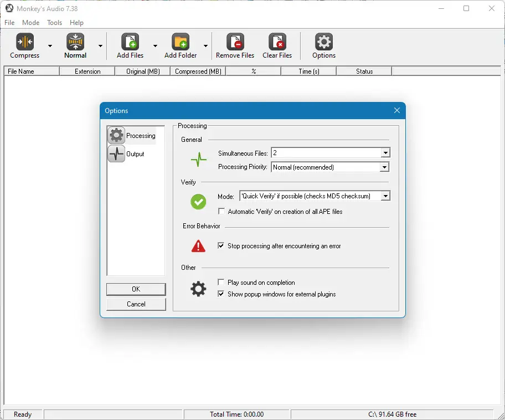
Task: Enable Play sound on completion
Action: [221, 283]
